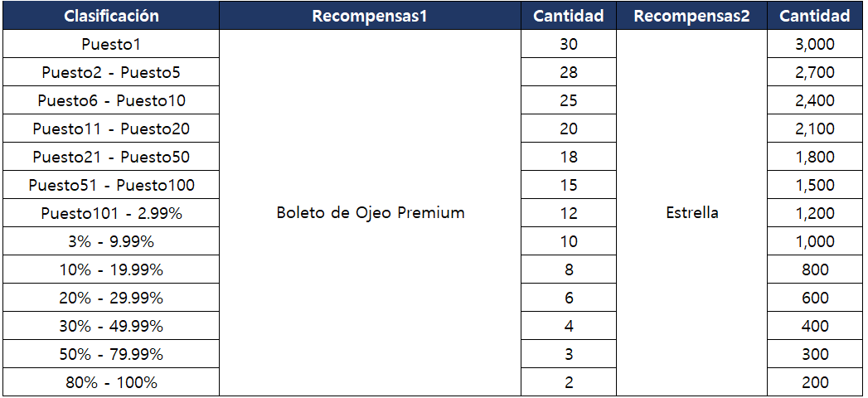Select the 1,500 quantity cell
The height and width of the screenshot is (398, 868).
pos(815,185)
